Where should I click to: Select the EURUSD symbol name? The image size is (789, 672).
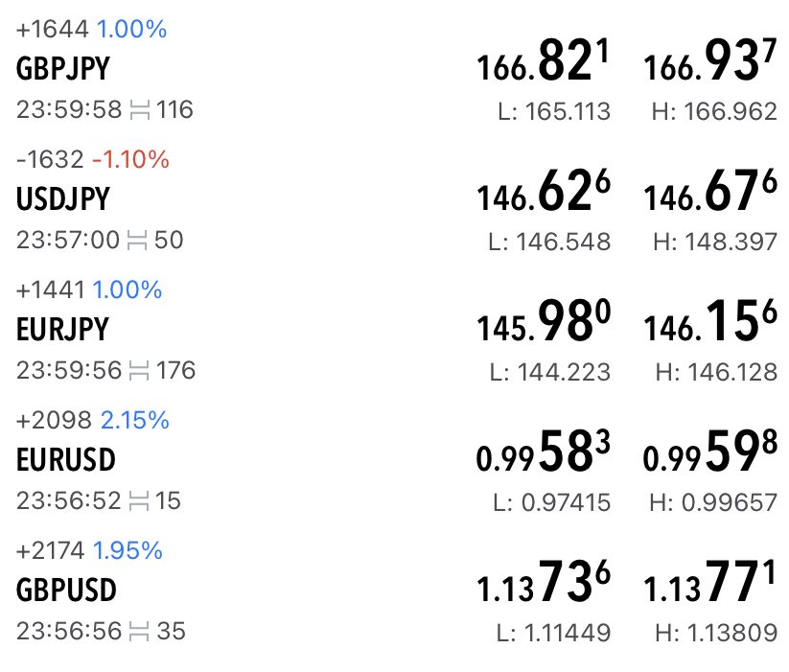[66, 460]
